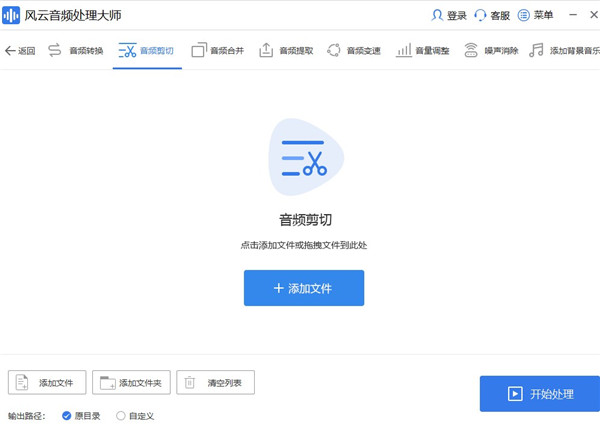Select the 音频剪切 scissors tab icon
Viewport: 600px width, 426px height.
[x=127, y=50]
